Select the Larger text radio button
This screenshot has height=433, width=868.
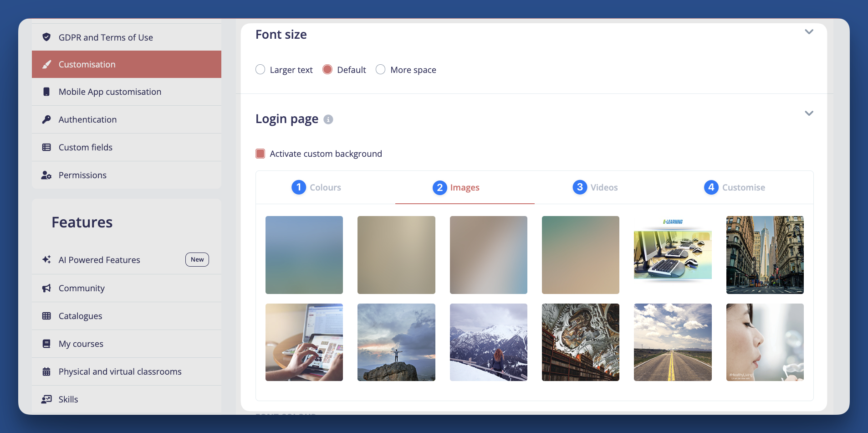point(260,69)
